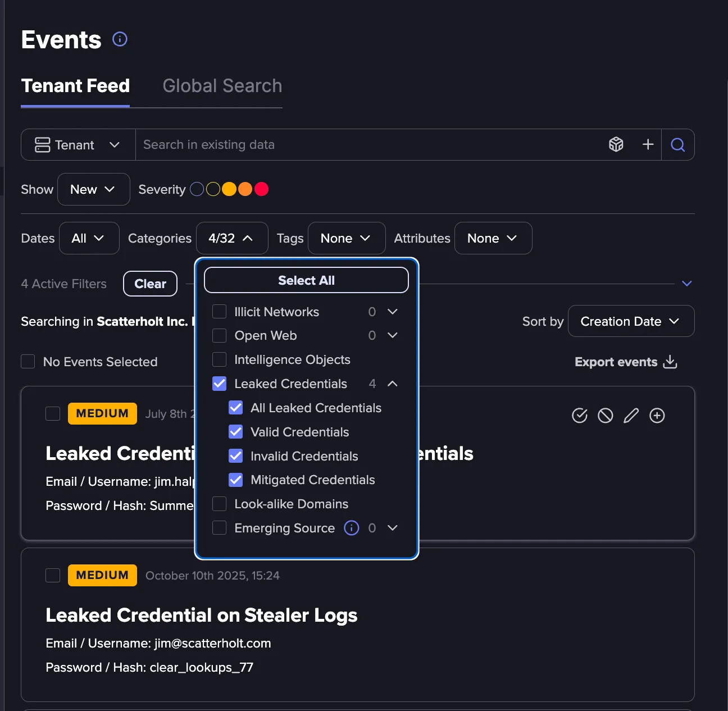The height and width of the screenshot is (711, 728).
Task: Run search with magnifier icon
Action: click(x=678, y=145)
